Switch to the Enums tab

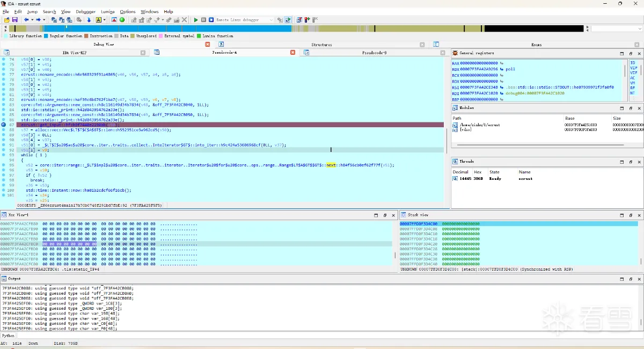point(536,45)
